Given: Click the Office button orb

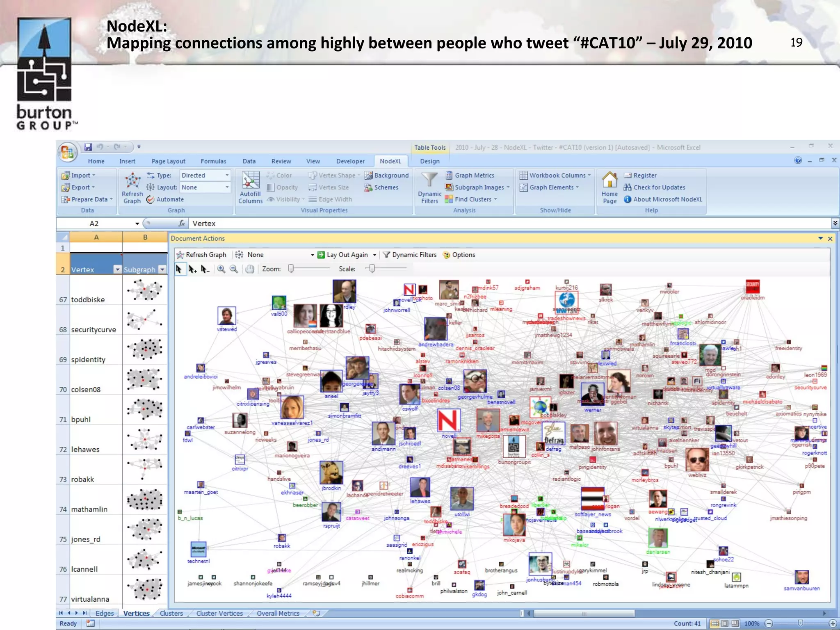Looking at the screenshot, I should pyautogui.click(x=68, y=152).
